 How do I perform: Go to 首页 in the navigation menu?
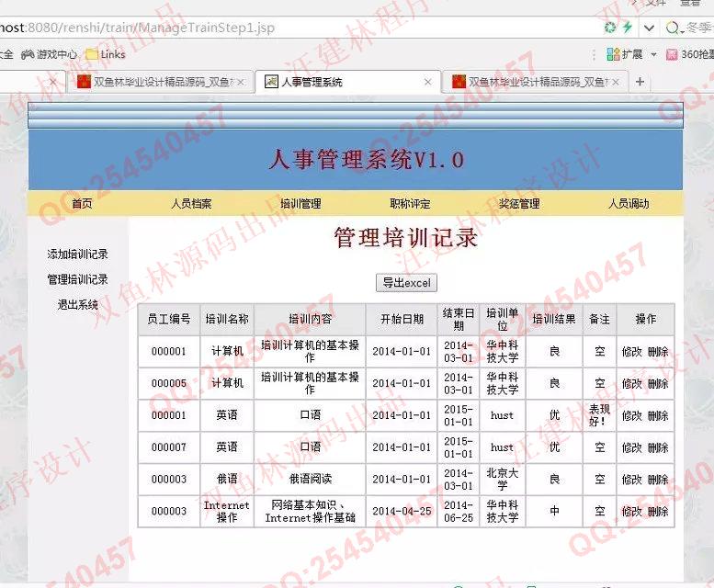(82, 203)
